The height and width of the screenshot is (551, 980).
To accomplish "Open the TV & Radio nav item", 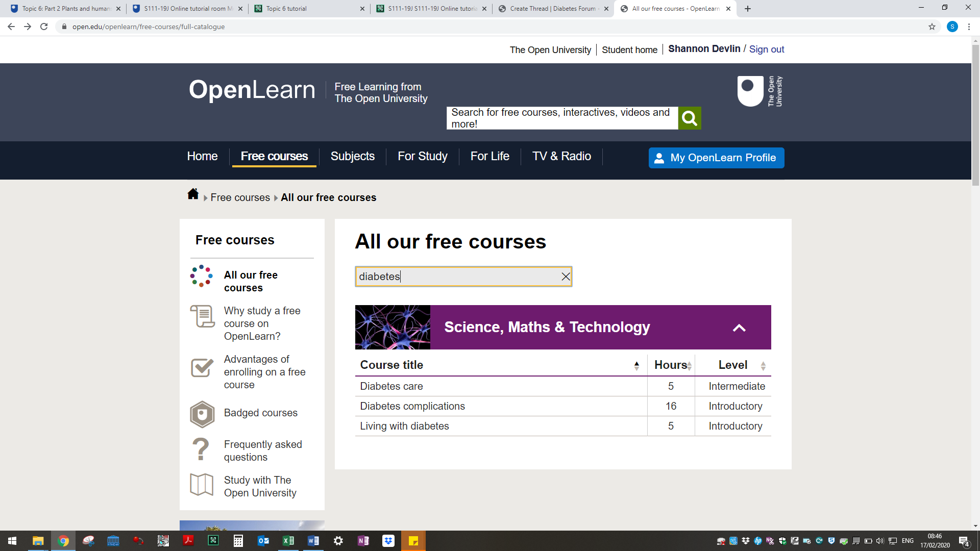I will (561, 157).
